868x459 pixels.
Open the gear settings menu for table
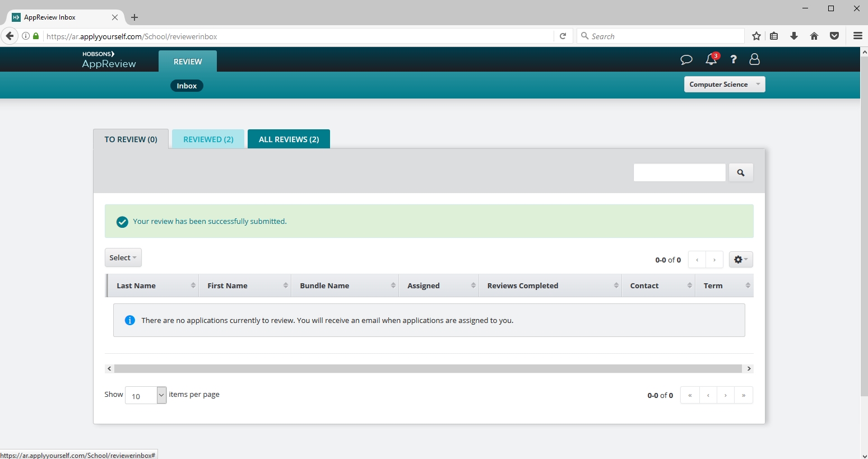pyautogui.click(x=740, y=260)
